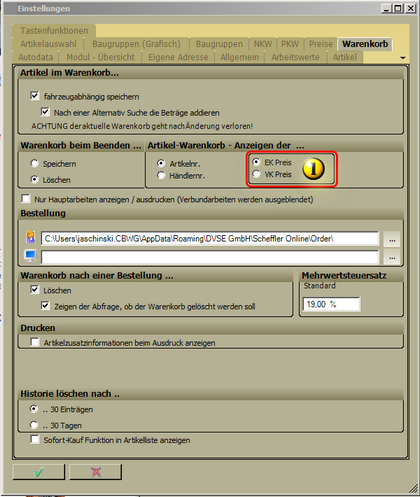Open browse dialog for the empty second path field
Image resolution: width=420 pixels, height=497 pixels.
pos(392,257)
